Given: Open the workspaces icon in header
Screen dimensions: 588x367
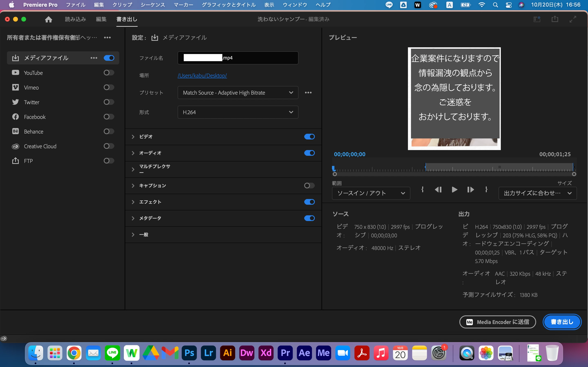Looking at the screenshot, I should pyautogui.click(x=537, y=19).
